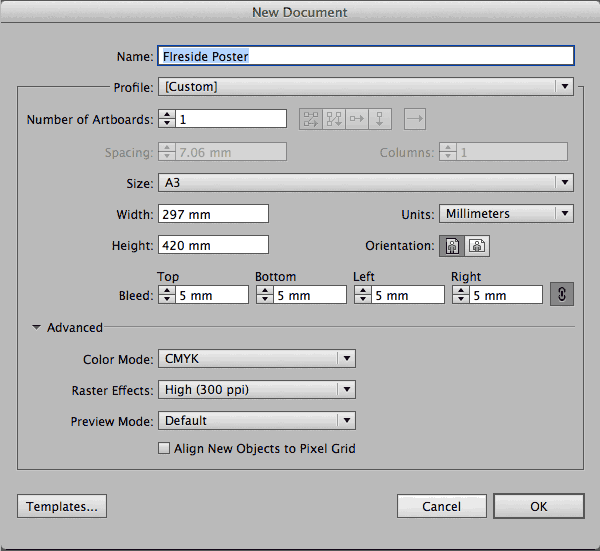Click the Left bleed stepper arrows
600x551 pixels.
click(x=363, y=295)
